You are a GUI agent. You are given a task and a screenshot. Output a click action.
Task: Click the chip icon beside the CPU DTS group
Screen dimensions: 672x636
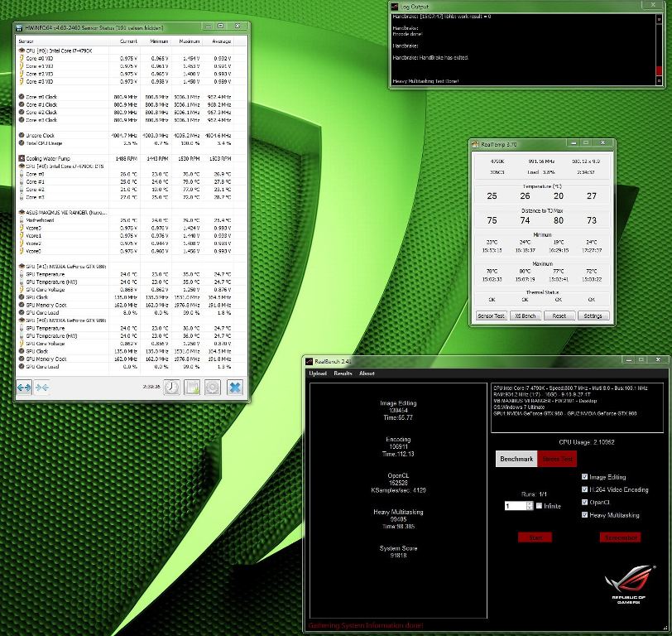22,166
